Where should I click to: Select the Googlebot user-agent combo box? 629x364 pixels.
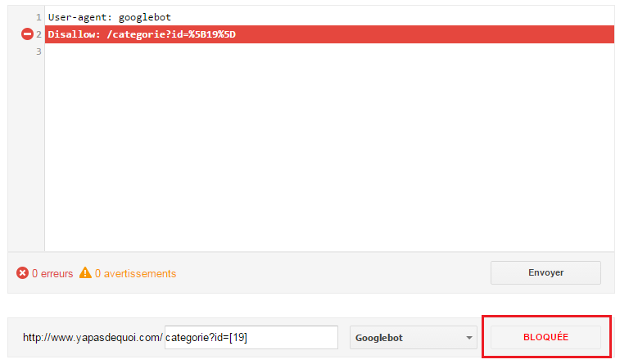coord(413,337)
